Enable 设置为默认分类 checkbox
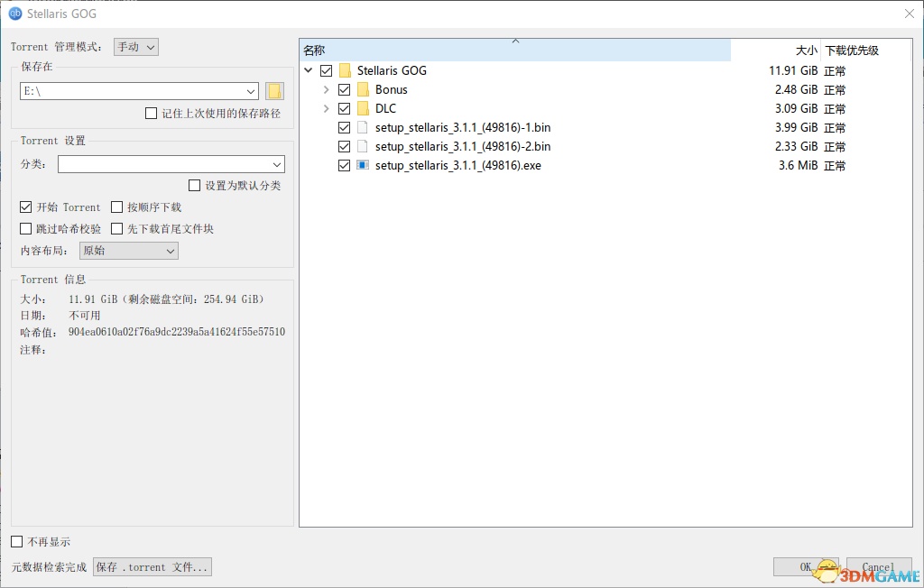This screenshot has width=924, height=588. [195, 186]
